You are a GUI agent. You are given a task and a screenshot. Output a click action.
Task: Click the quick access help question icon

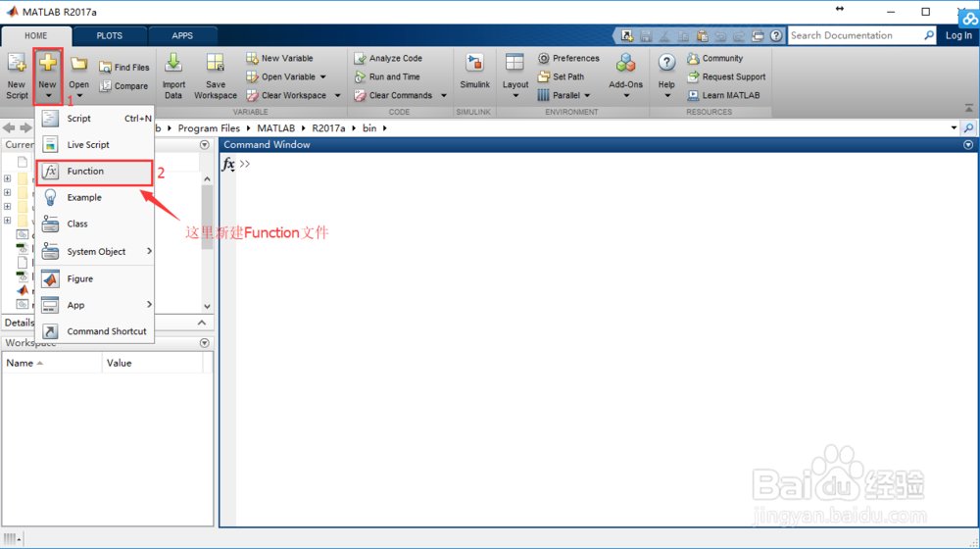(775, 35)
